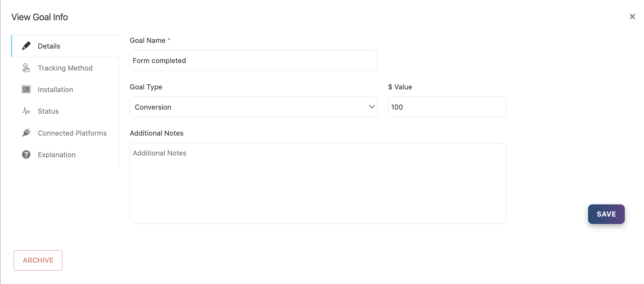644x284 pixels.
Task: Click the hand-tap Tracking Method icon
Action: (26, 68)
